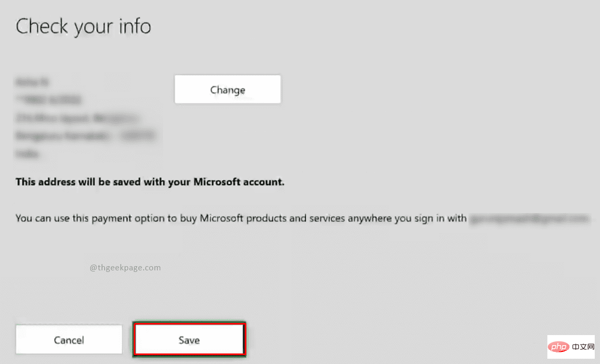Click the blurred name line of address
This screenshot has width=600, height=364.
click(x=33, y=82)
